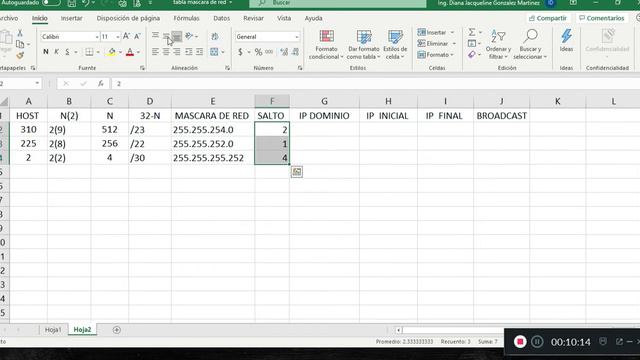Viewport: 640px width, 360px height.
Task: Click the increase decimals icon
Action: [x=284, y=52]
